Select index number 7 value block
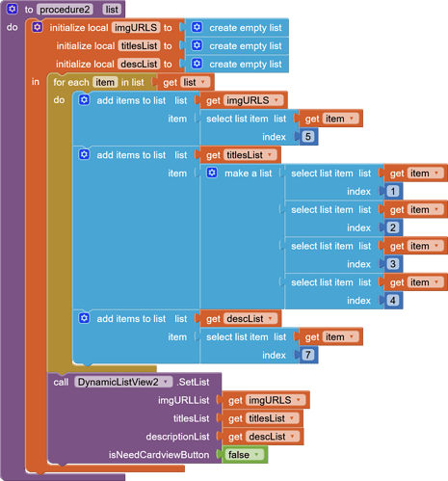This screenshot has height=481, width=448. coord(308,355)
